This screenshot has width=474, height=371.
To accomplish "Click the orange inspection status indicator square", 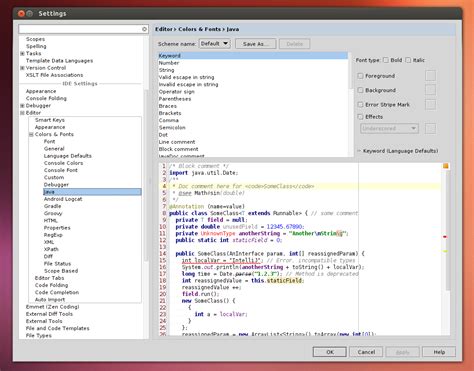I will (446, 166).
